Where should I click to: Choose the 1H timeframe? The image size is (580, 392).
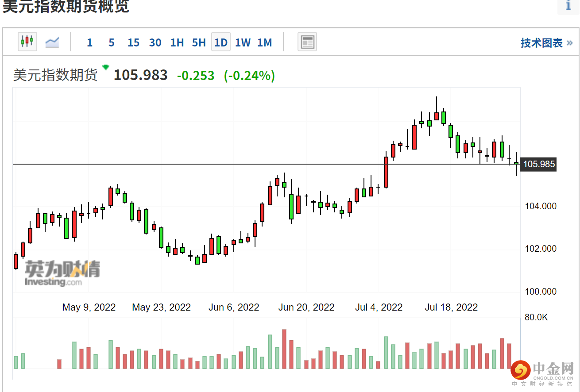click(x=177, y=42)
